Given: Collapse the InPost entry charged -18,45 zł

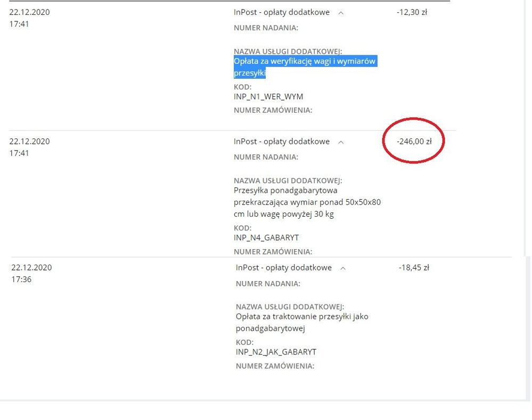Looking at the screenshot, I should 343,268.
